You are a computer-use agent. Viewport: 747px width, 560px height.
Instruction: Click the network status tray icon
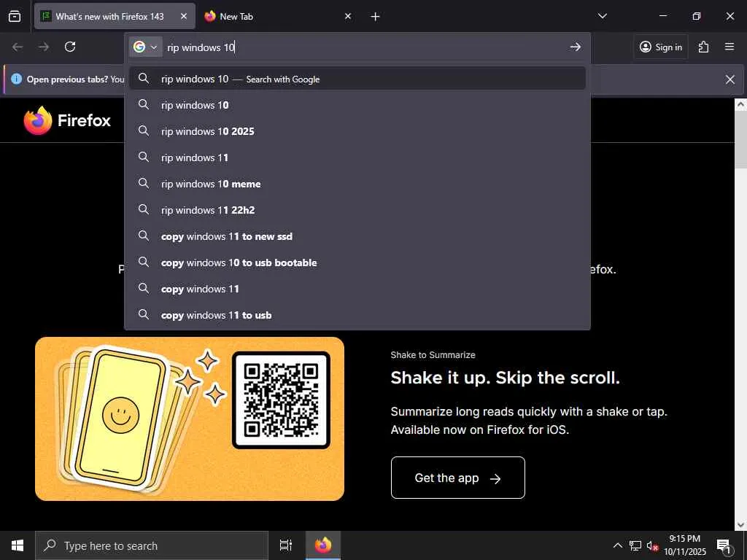click(635, 545)
